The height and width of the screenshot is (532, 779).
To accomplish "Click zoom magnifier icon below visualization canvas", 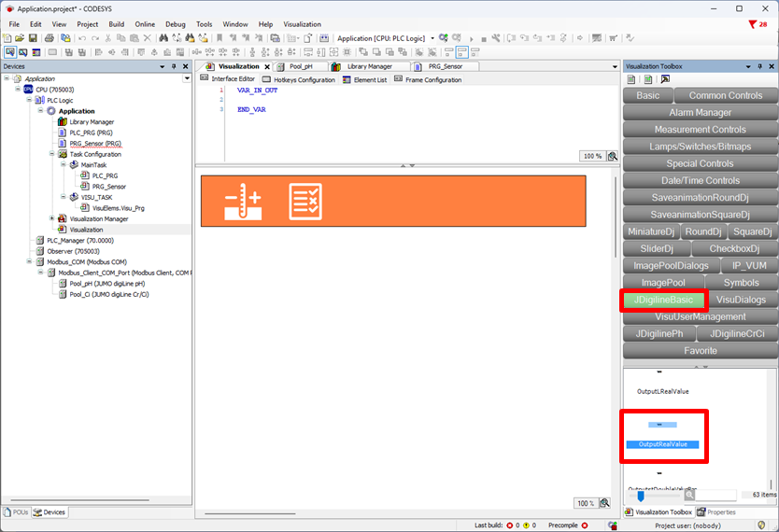I will [x=604, y=503].
